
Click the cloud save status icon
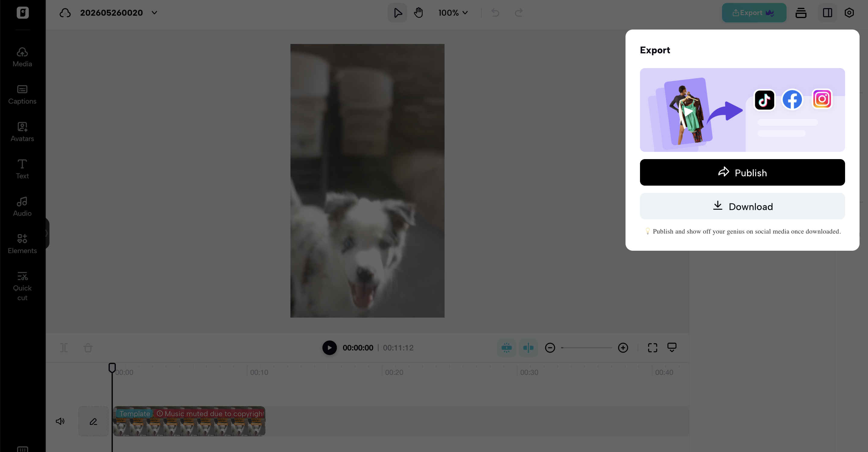[x=65, y=13]
